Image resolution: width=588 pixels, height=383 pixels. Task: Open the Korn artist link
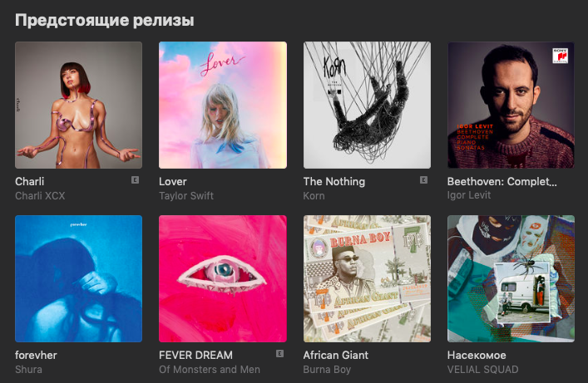(314, 195)
